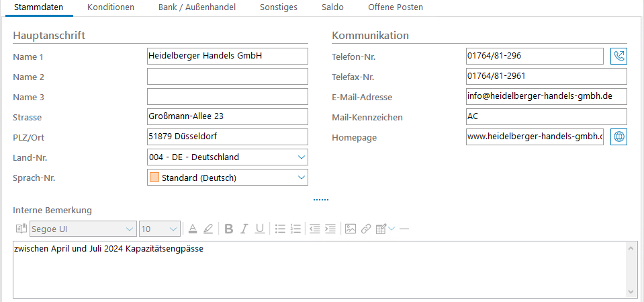Toggle underline formatting
The image size is (644, 302).
point(259,229)
